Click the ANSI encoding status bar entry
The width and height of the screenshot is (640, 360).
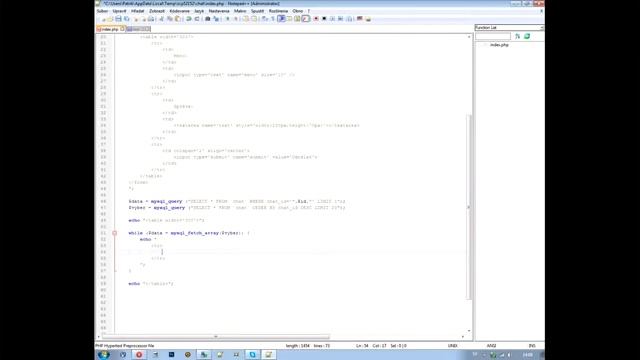coord(491,346)
